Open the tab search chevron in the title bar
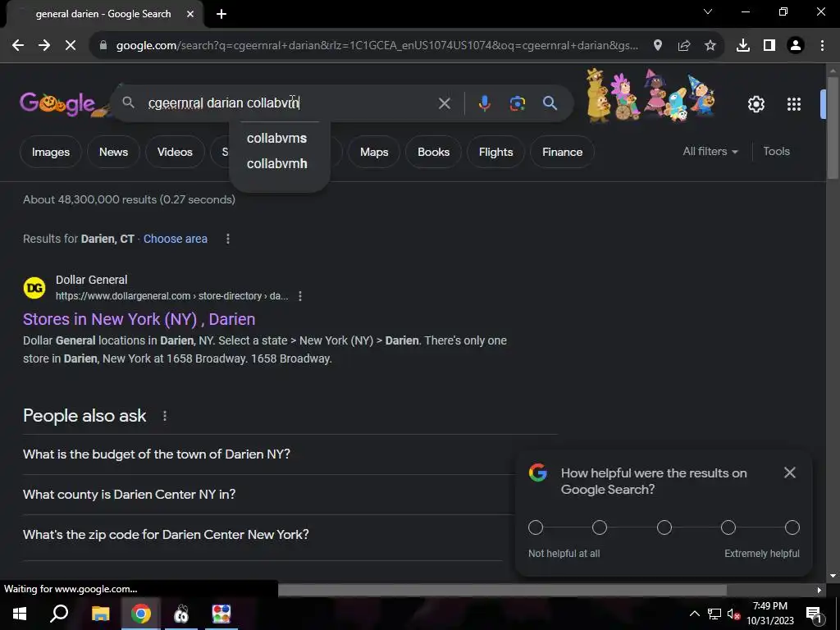This screenshot has width=840, height=630. (x=708, y=11)
